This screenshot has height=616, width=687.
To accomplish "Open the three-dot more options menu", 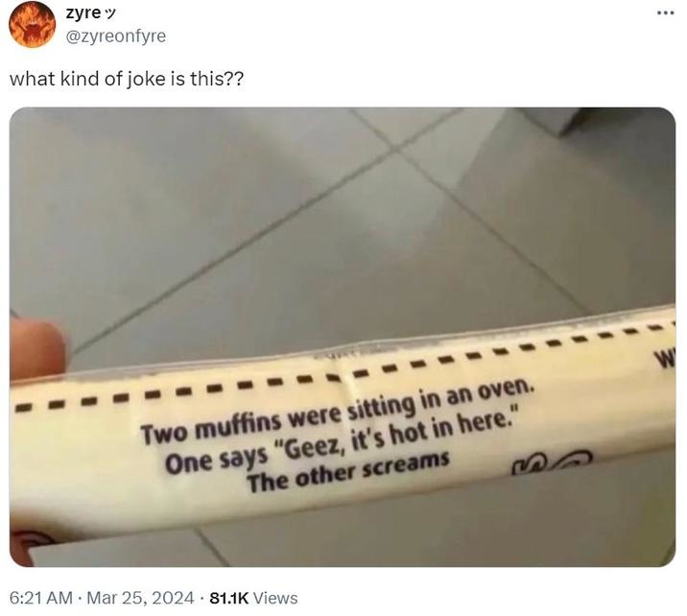I will (666, 13).
